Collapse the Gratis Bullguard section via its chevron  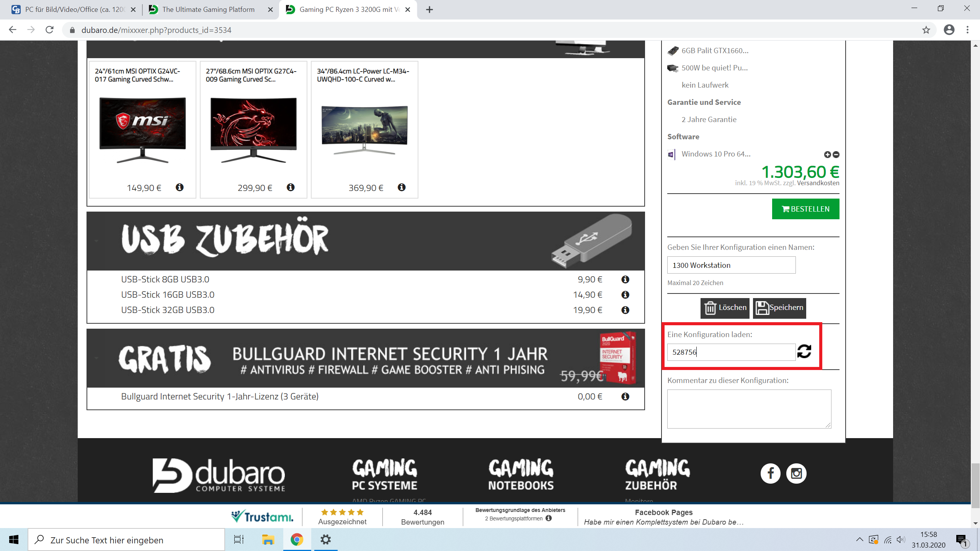click(x=97, y=358)
